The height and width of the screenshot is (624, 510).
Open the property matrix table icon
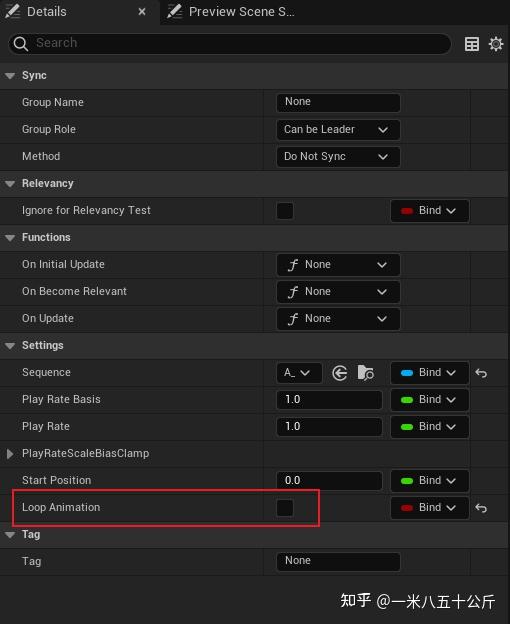[x=472, y=44]
